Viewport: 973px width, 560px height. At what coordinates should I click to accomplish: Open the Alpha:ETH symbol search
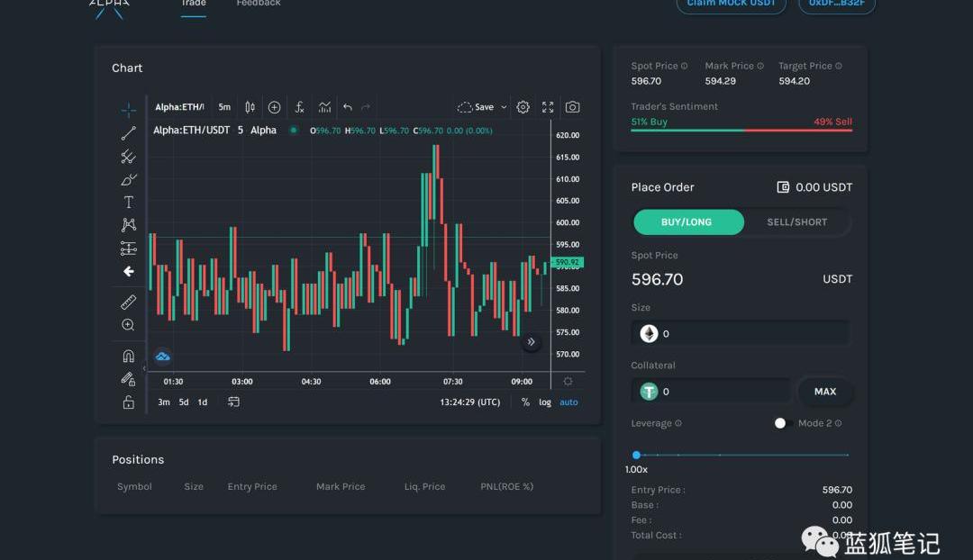click(179, 107)
